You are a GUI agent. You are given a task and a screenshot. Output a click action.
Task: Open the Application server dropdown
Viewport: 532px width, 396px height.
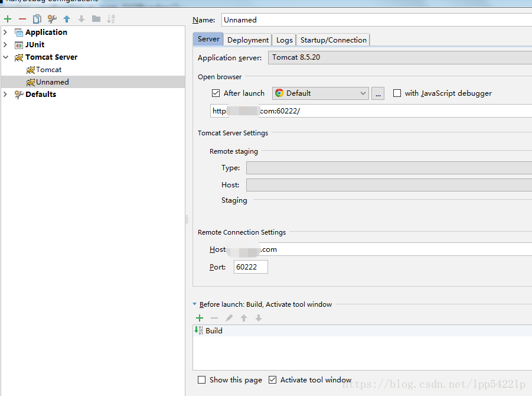coord(400,57)
